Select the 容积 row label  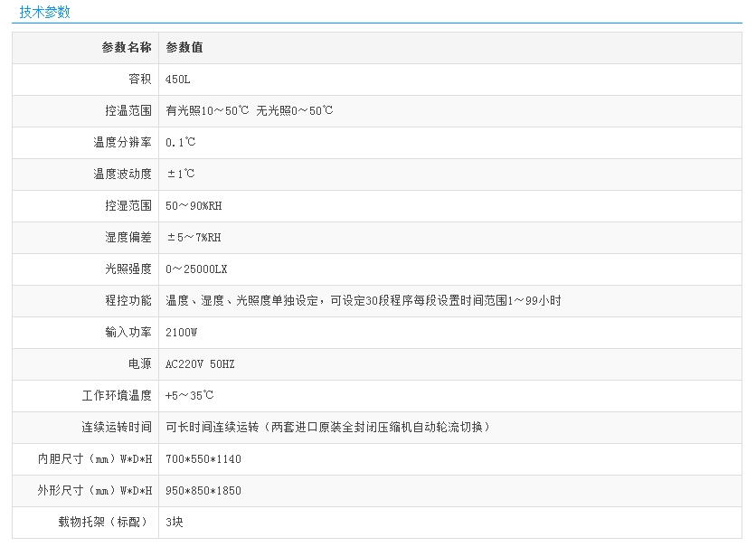coord(139,80)
